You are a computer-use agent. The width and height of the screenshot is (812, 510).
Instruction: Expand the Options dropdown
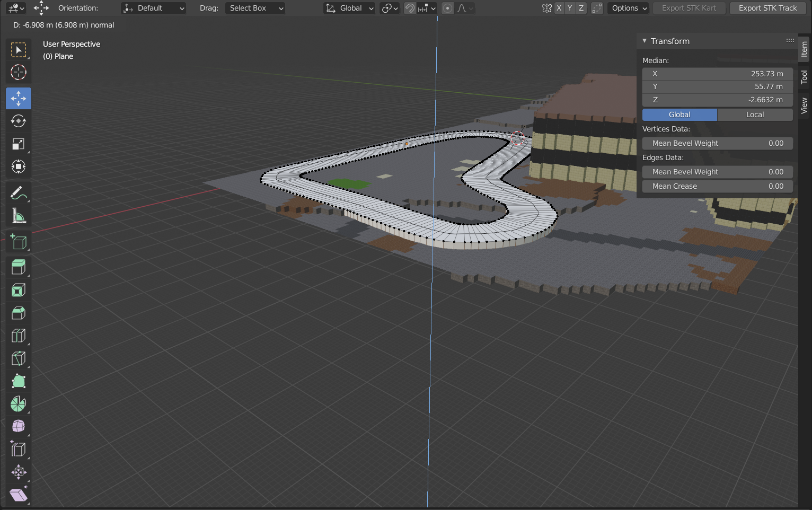tap(629, 8)
